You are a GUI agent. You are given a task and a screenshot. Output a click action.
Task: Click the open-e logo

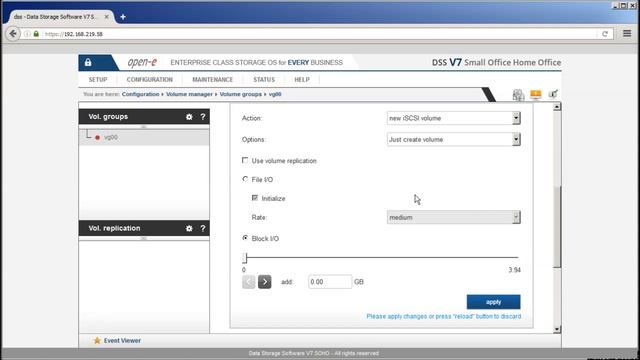(x=142, y=62)
